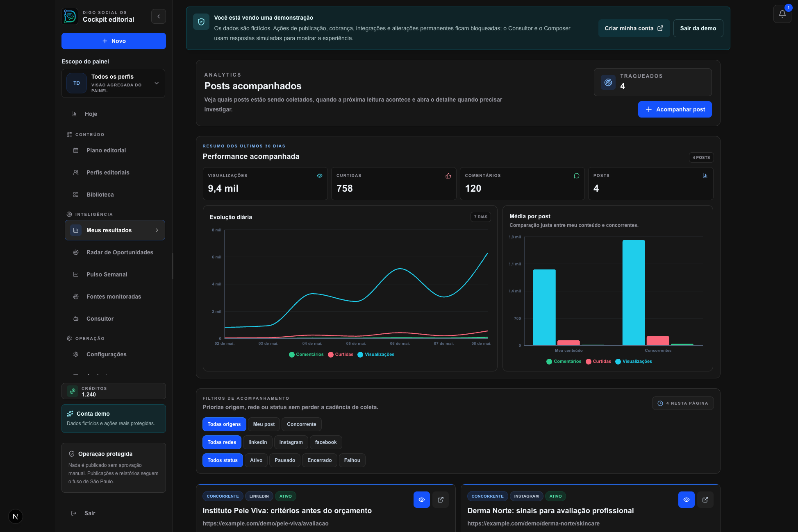Select the Pausado status filter
The image size is (798, 532).
[x=285, y=460]
